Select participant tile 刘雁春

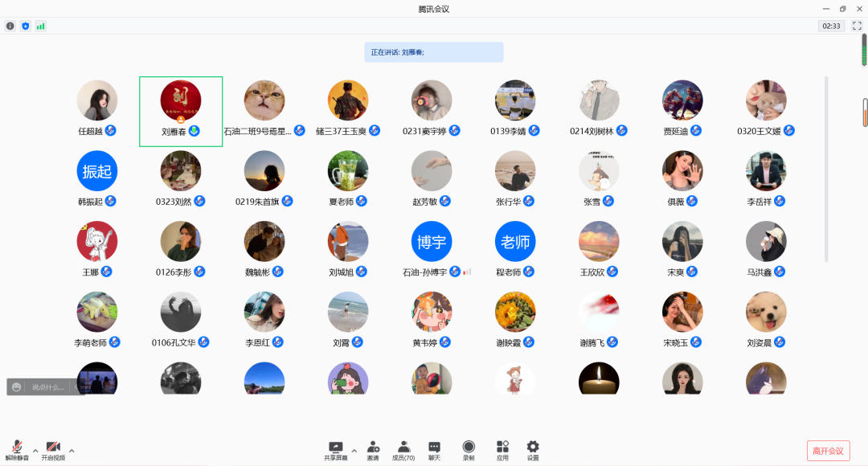tap(181, 111)
